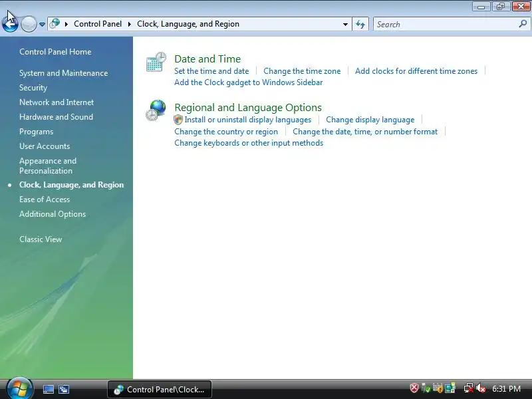Screen dimensions: 532x399
Task: Go back using the Back arrow button
Action: [10, 24]
